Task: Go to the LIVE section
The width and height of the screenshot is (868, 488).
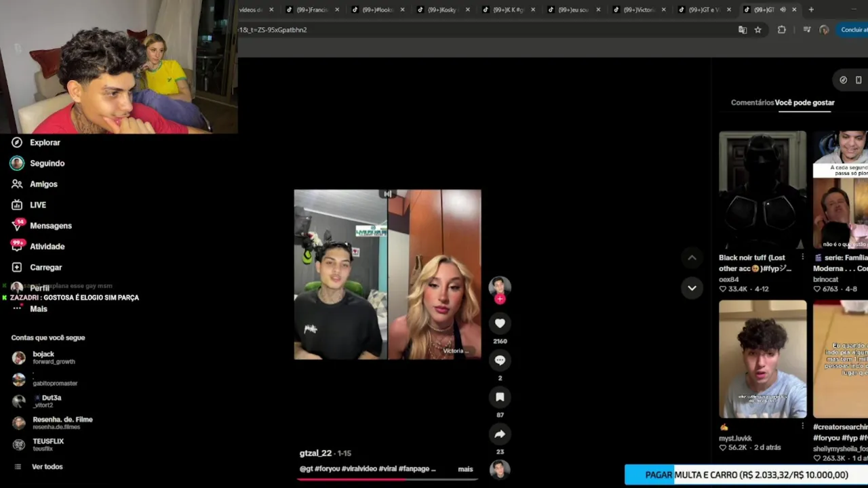Action: 29,205
